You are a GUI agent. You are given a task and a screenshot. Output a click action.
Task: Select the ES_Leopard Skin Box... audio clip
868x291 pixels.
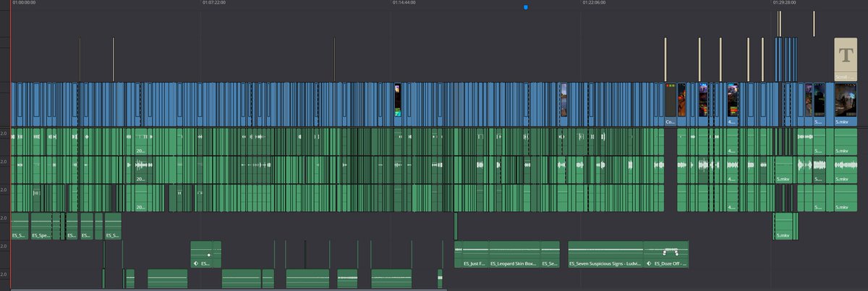(x=514, y=255)
